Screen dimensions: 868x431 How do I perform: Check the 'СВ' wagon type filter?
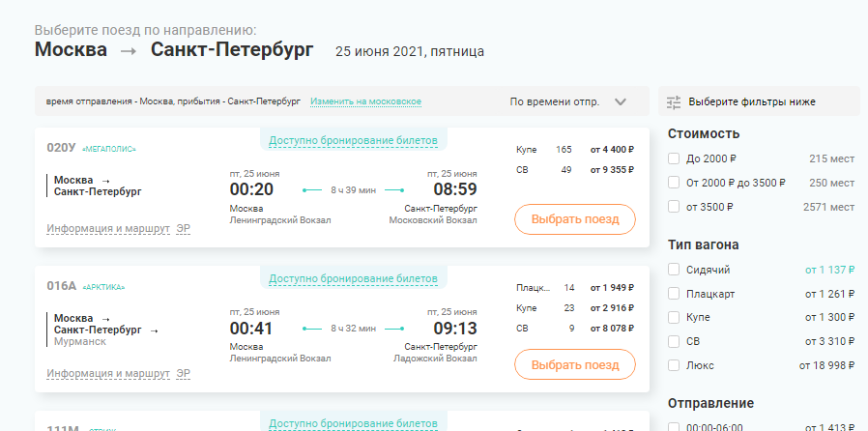tap(675, 341)
